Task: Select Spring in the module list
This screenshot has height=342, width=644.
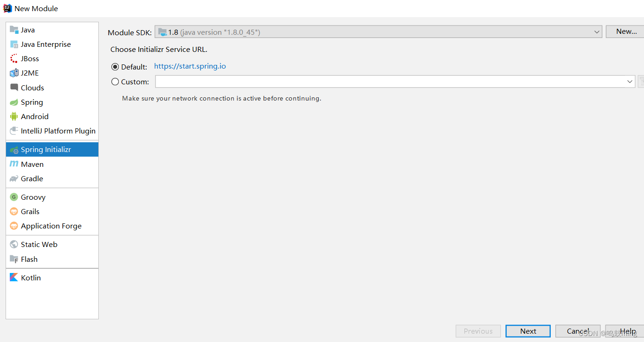Action: [x=52, y=102]
